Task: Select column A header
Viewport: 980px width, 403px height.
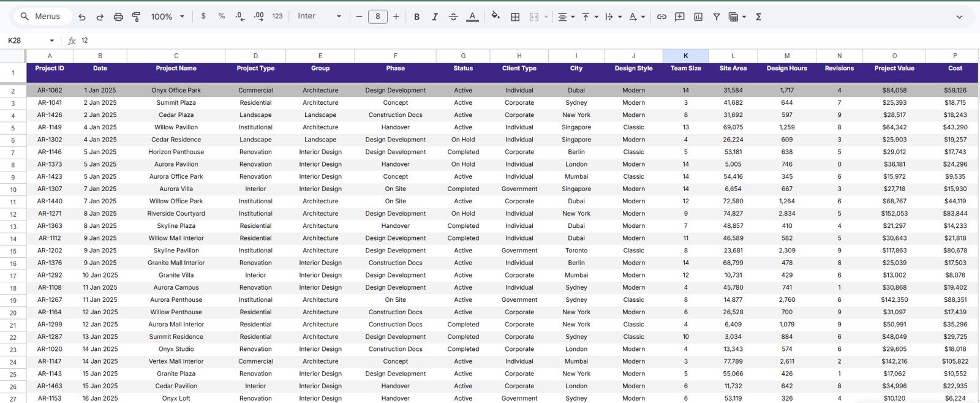Action: [x=50, y=56]
